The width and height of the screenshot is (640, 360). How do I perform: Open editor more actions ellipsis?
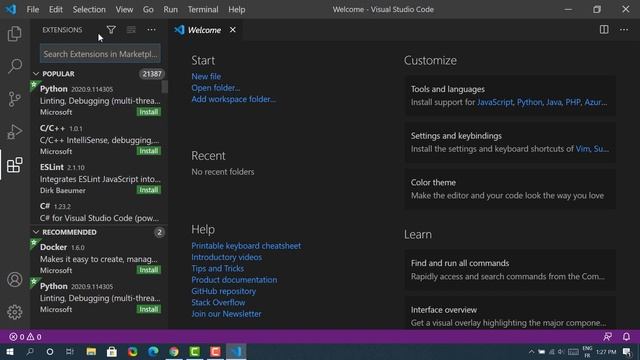click(x=624, y=29)
